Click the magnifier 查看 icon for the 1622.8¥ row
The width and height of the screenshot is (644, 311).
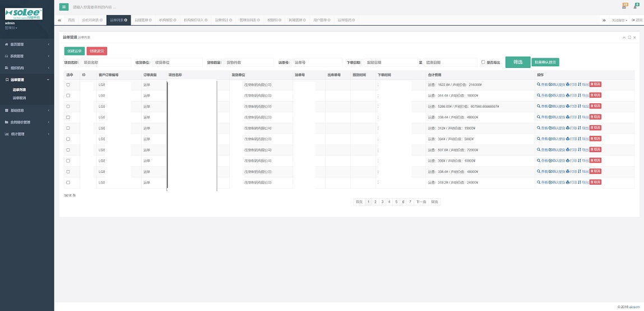(x=539, y=84)
